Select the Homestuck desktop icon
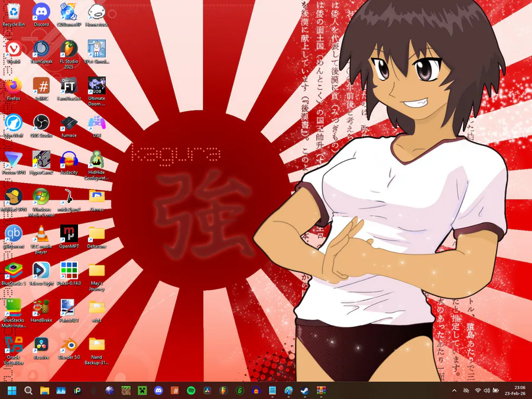This screenshot has height=399, width=532. tap(97, 15)
